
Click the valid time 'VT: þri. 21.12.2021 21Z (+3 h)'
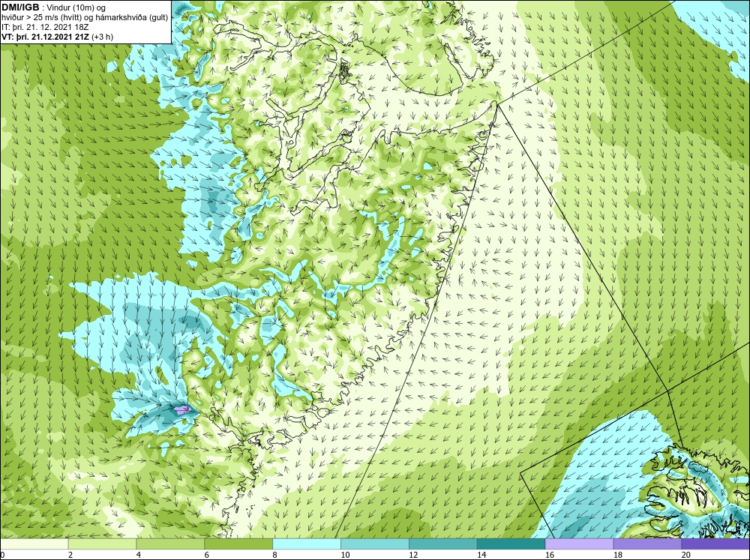58,37
